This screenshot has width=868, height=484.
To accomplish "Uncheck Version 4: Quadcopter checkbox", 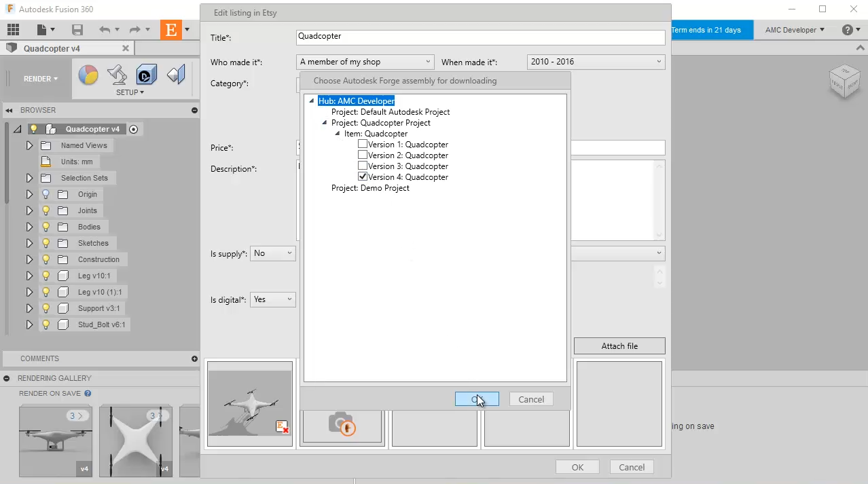I will pos(363,176).
